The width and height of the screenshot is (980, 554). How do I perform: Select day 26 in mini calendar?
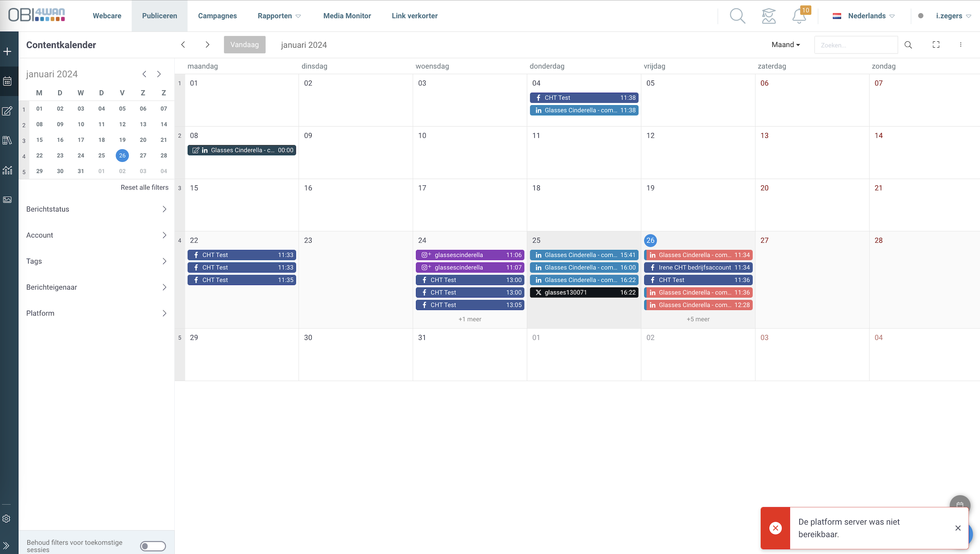[x=122, y=155]
